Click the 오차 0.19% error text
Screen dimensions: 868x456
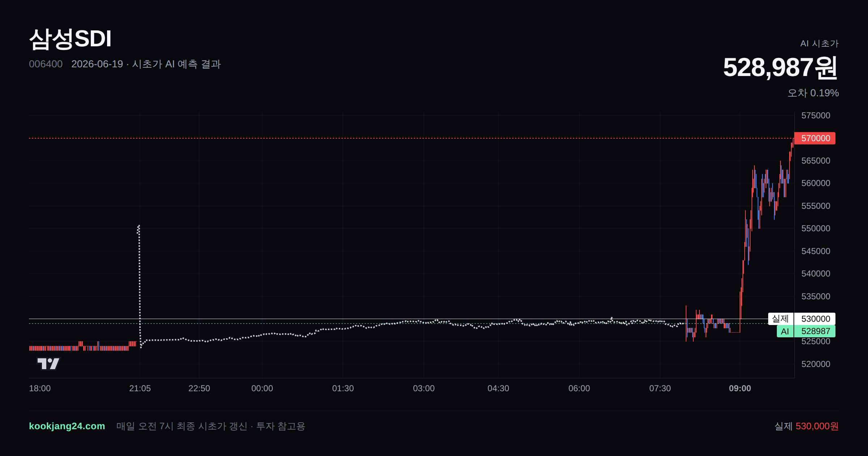(813, 93)
